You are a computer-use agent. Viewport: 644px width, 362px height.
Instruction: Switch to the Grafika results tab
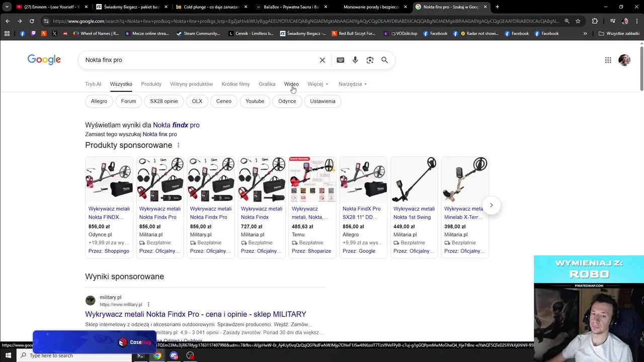(x=267, y=84)
